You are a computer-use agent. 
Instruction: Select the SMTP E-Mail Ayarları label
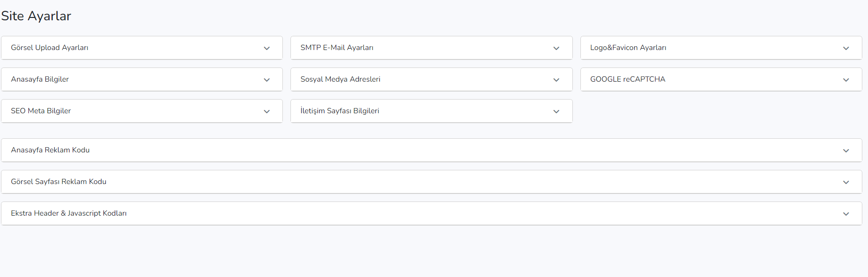pyautogui.click(x=337, y=48)
